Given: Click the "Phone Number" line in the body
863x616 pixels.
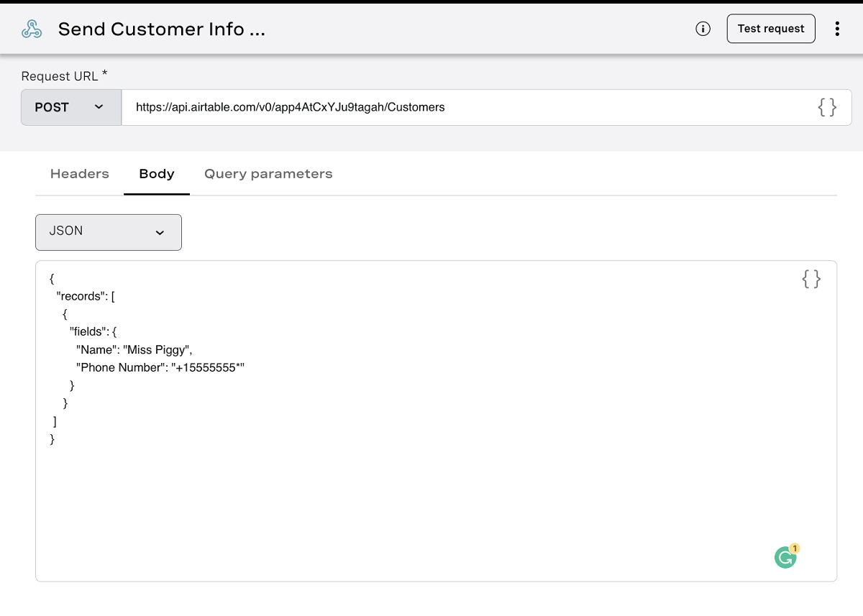Looking at the screenshot, I should (161, 367).
